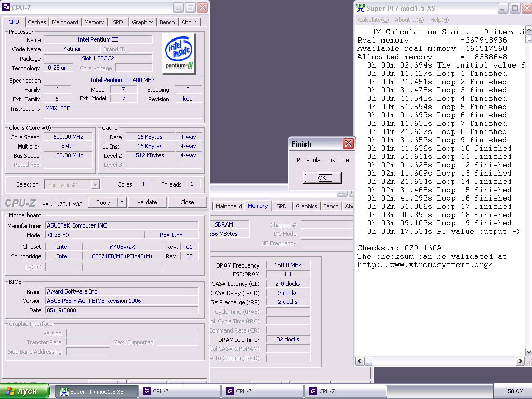Click the Bus Speed value 150.00 MHz
Viewport: 532px width, 399px height.
(68, 155)
